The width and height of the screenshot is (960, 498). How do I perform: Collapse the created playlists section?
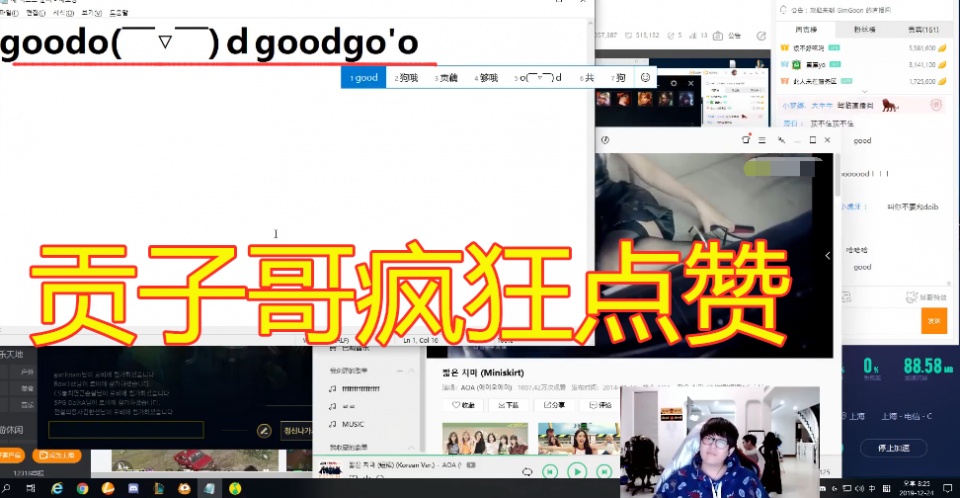tap(411, 371)
